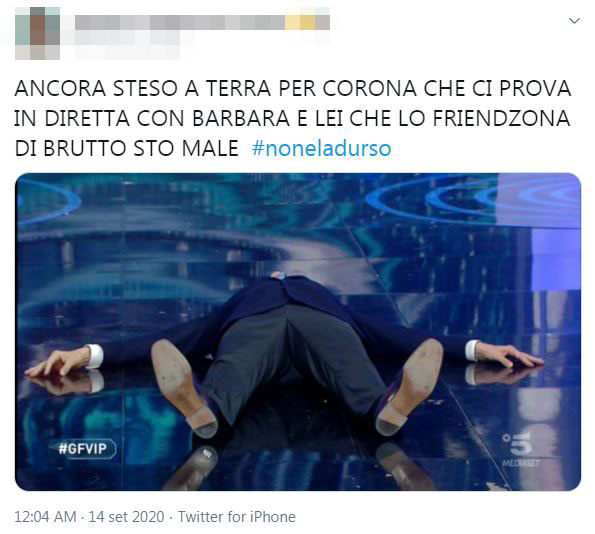Click the man's right shoe sole in the photo

coord(411,386)
